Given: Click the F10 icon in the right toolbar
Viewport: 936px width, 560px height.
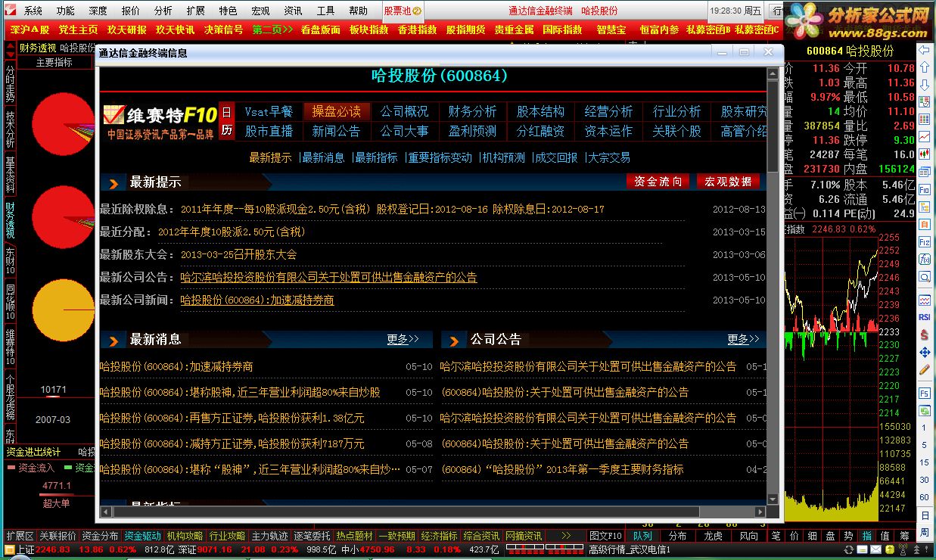Looking at the screenshot, I should (x=924, y=189).
